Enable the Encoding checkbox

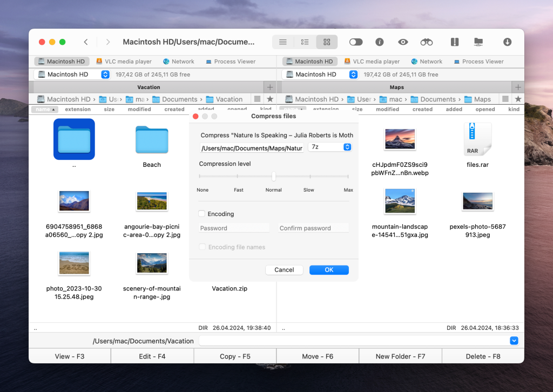pos(203,214)
